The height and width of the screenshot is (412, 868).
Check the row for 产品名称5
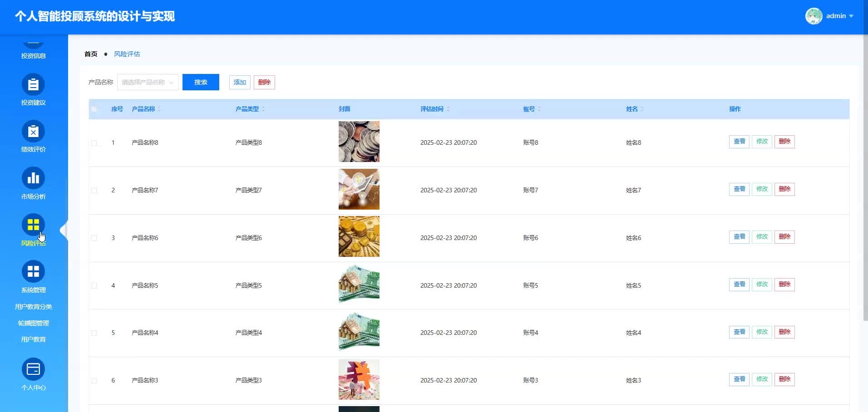click(x=94, y=285)
